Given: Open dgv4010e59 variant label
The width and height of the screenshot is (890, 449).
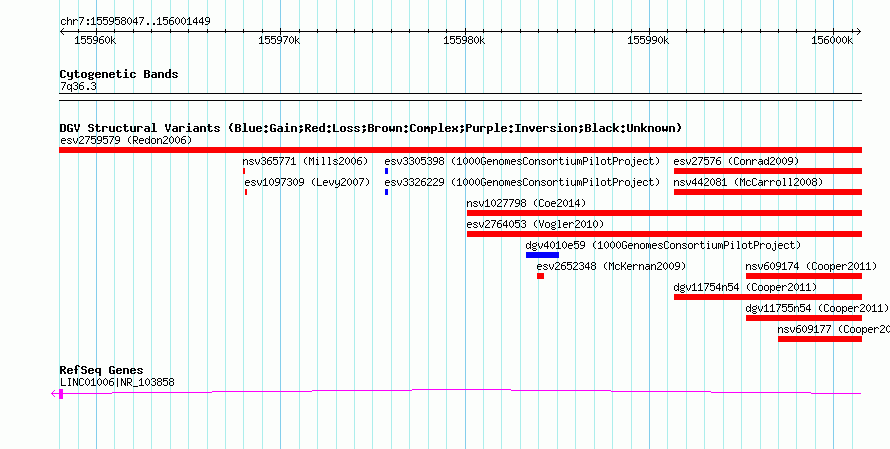Looking at the screenshot, I should tap(663, 245).
